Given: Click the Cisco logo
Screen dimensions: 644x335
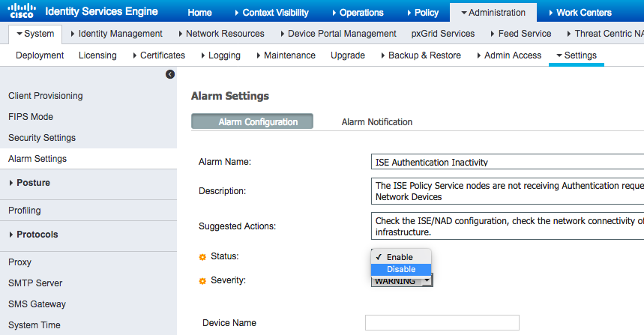Looking at the screenshot, I should tap(22, 10).
